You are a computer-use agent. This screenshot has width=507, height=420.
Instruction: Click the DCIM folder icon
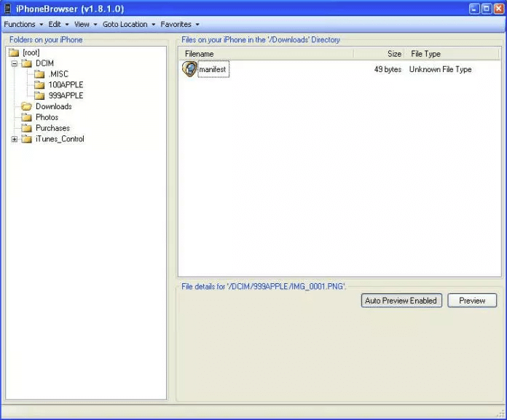(26, 63)
